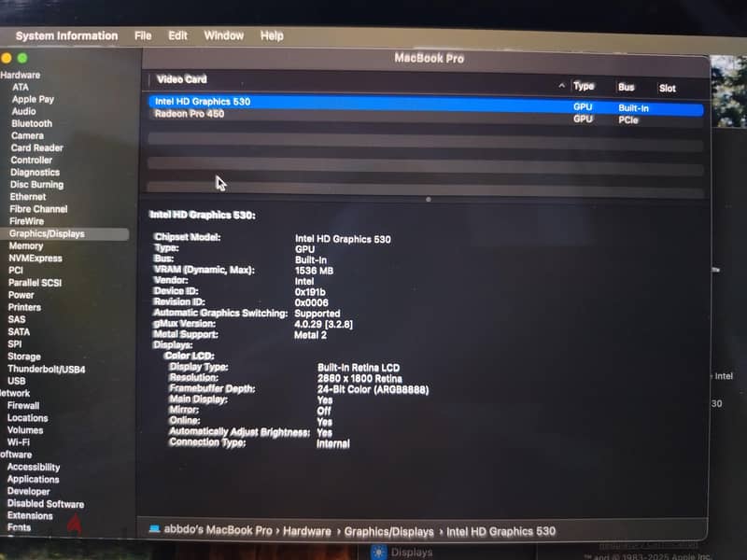Collapse the Software section header
Image resolution: width=747 pixels, height=560 pixels.
16,455
